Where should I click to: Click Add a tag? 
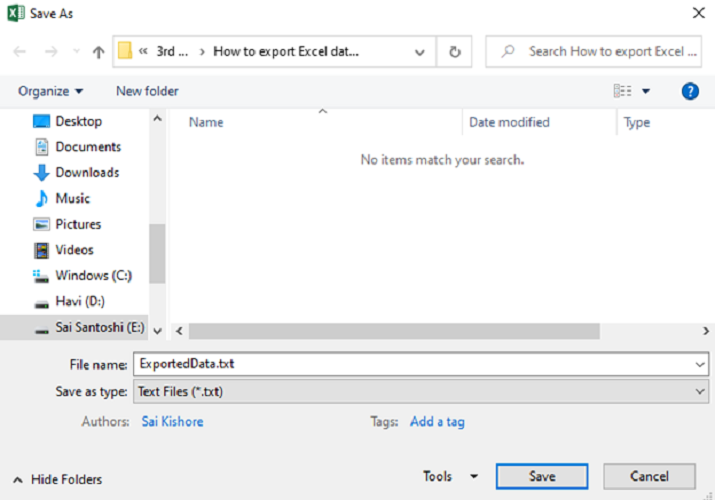437,422
